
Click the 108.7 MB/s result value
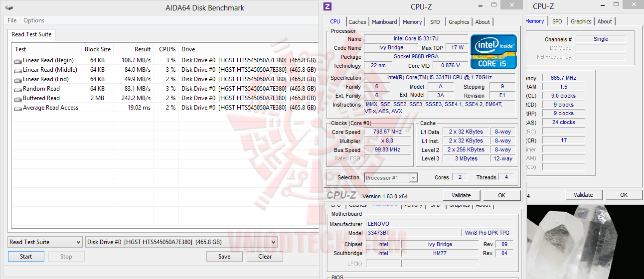click(x=136, y=60)
